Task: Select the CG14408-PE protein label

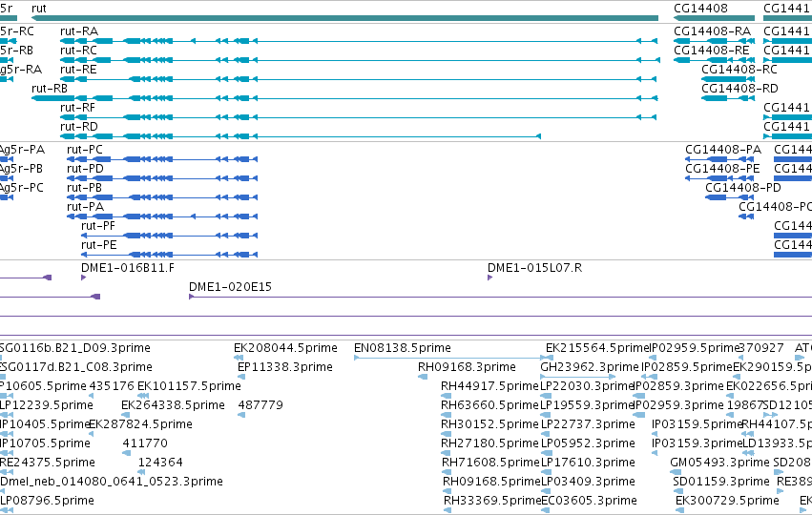Action: pyautogui.click(x=723, y=169)
